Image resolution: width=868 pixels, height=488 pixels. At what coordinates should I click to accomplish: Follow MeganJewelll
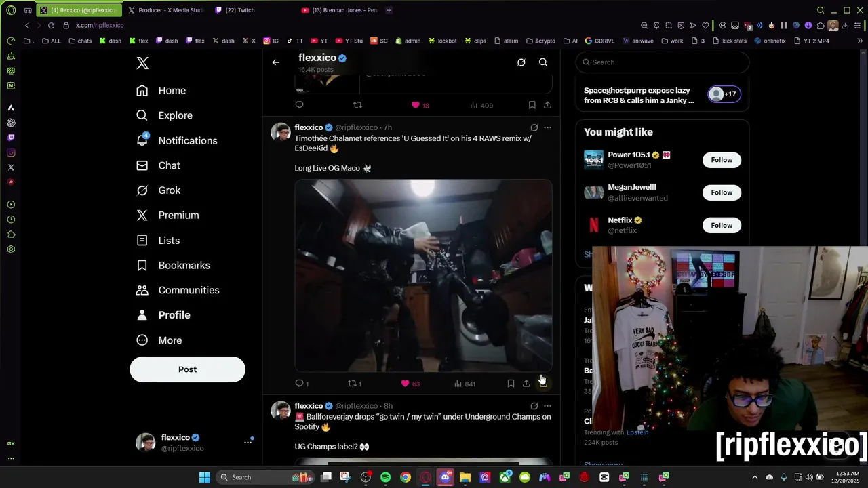pyautogui.click(x=722, y=192)
